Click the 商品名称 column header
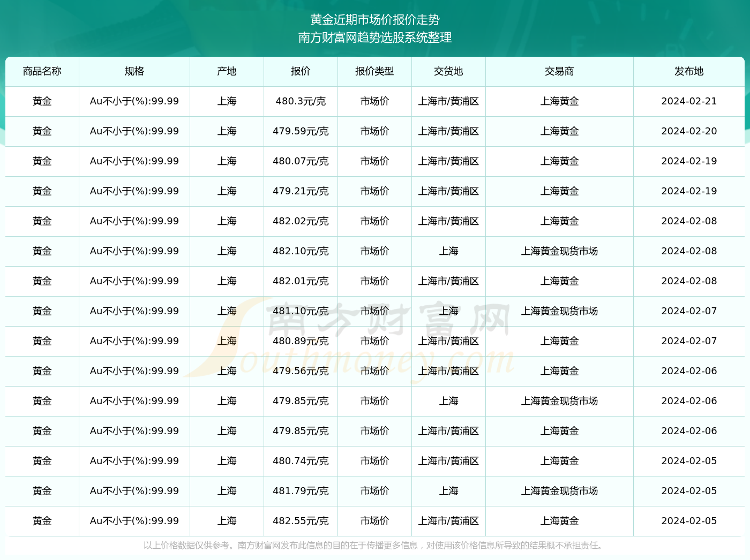The image size is (750, 560). pyautogui.click(x=42, y=71)
